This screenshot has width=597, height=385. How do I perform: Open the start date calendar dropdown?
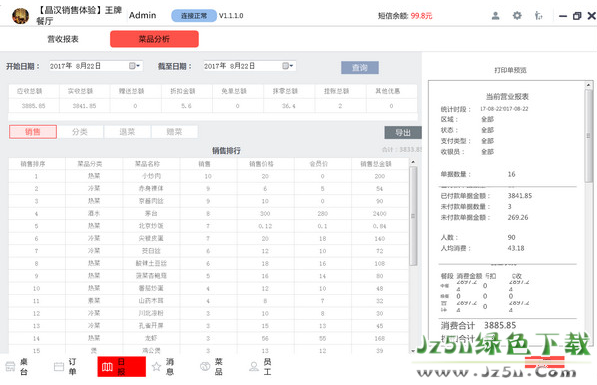point(134,66)
